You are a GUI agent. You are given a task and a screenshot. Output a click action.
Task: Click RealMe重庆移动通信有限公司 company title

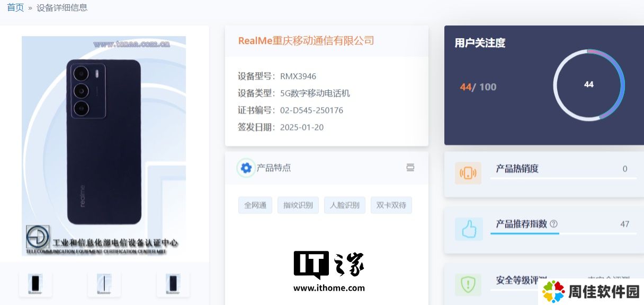[x=306, y=41]
